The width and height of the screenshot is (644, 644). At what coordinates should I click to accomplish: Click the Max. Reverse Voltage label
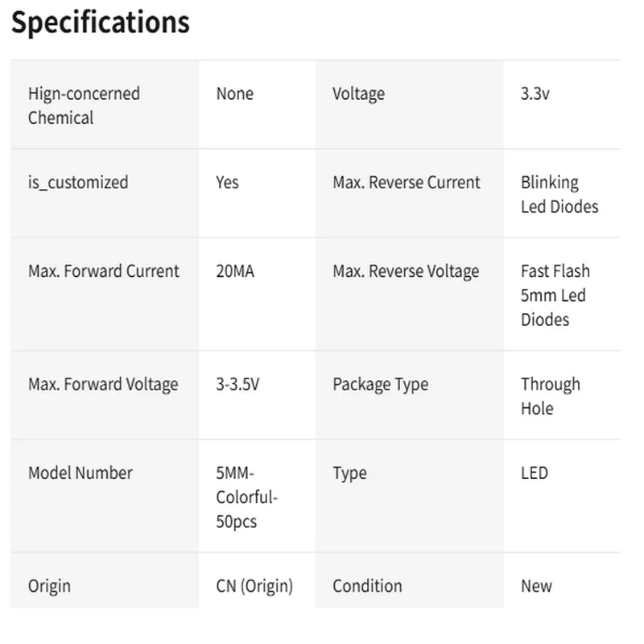(406, 271)
